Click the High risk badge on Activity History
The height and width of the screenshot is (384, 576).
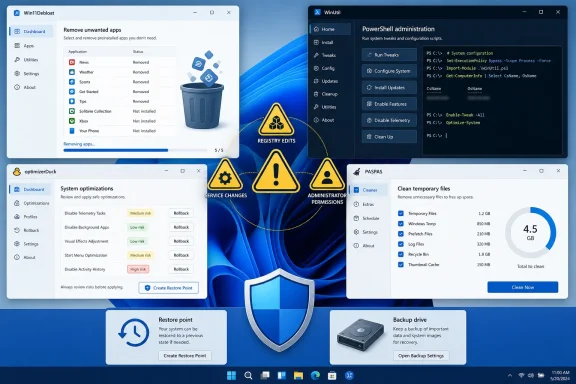(138, 269)
